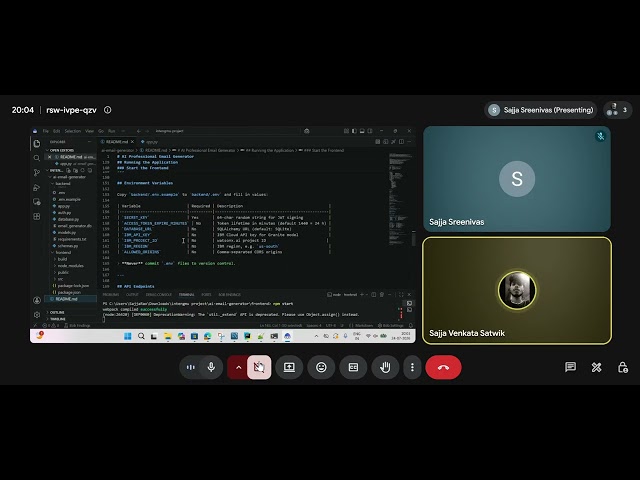
Task: Open Windows taskbar Search icon
Action: pyautogui.click(x=141, y=336)
